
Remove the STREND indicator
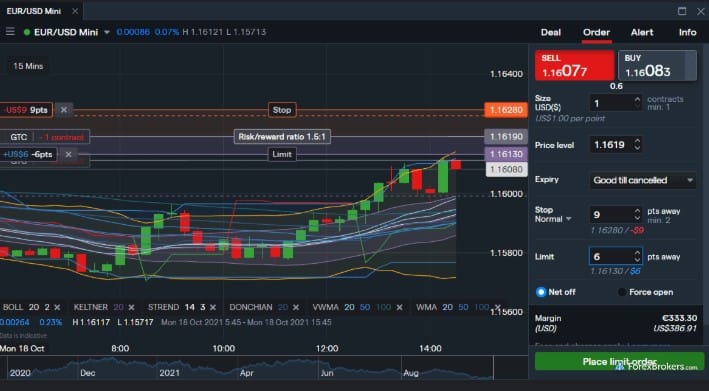tap(213, 307)
